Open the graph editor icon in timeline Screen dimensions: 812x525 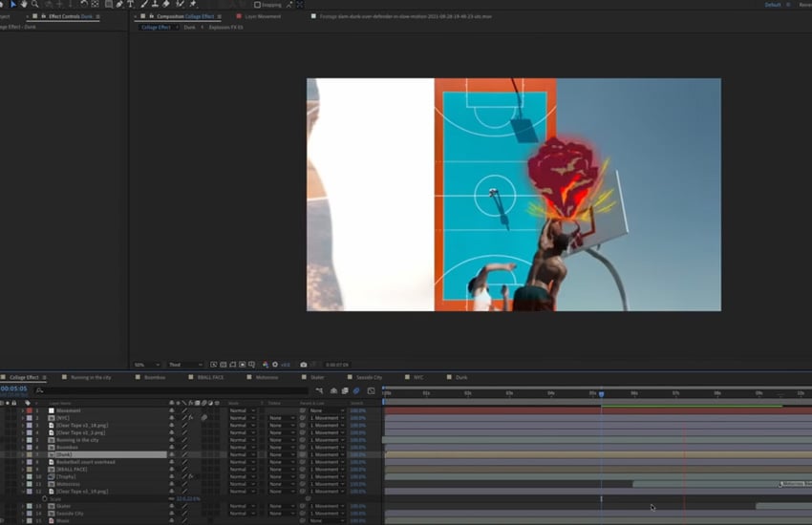coord(371,390)
